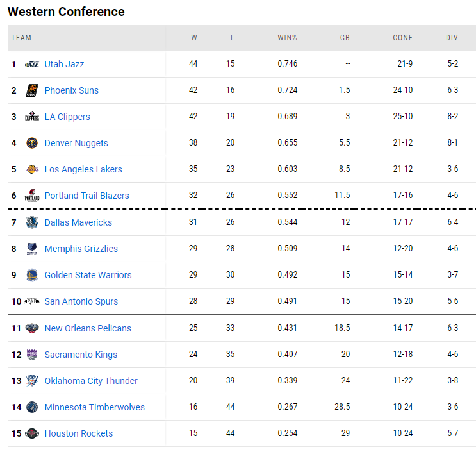Screen dimensions: 476x461
Task: Open the Sacramento Kings team link
Action: pyautogui.click(x=81, y=355)
